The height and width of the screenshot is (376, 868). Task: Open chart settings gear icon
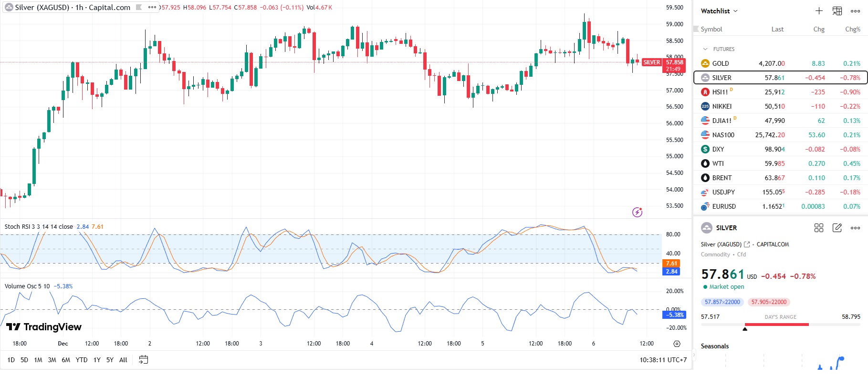click(677, 344)
